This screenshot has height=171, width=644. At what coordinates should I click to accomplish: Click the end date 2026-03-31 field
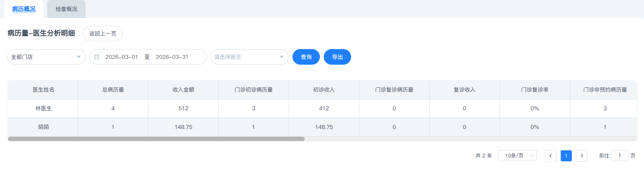coord(172,57)
